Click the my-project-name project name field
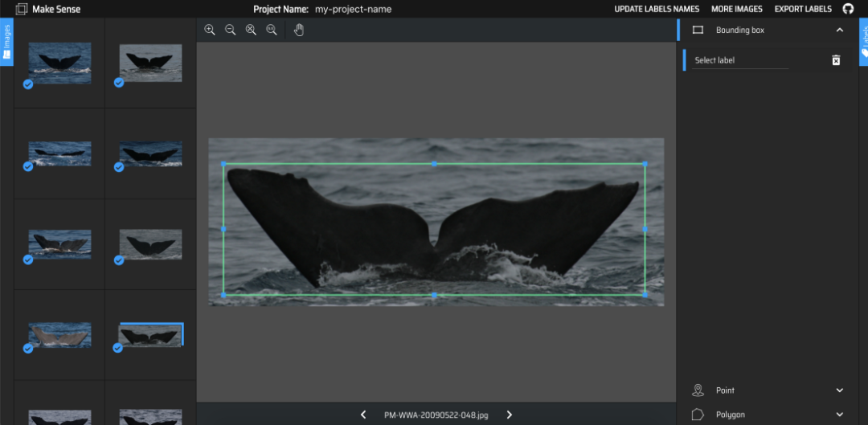This screenshot has height=425, width=868. (353, 9)
